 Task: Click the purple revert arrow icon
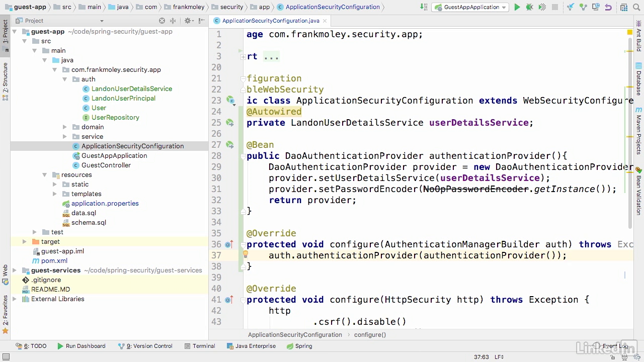tap(608, 7)
